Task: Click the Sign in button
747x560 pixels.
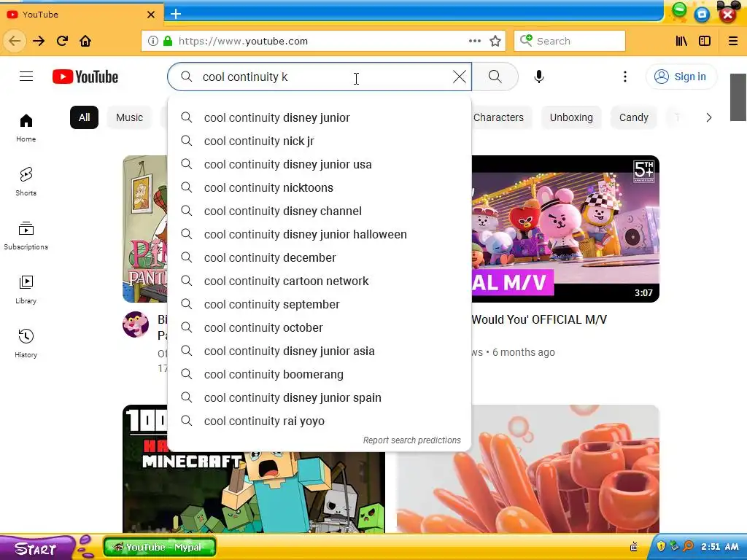Action: pos(681,77)
